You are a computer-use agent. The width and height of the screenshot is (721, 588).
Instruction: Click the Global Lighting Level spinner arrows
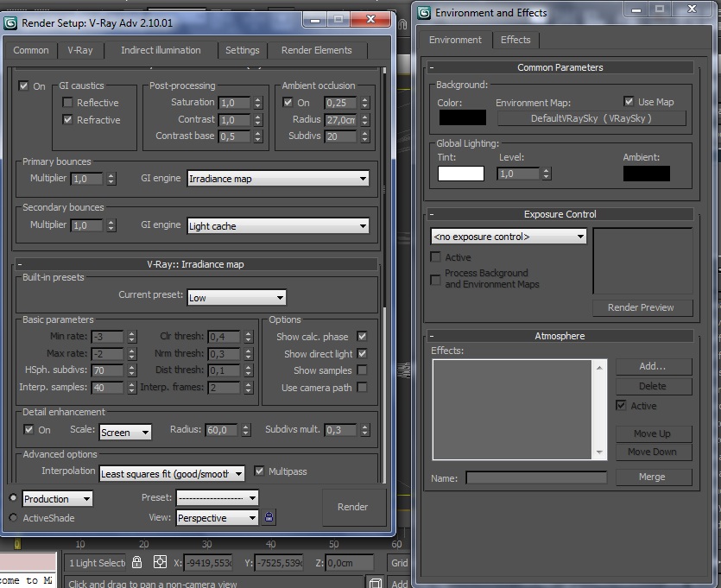pyautogui.click(x=546, y=174)
